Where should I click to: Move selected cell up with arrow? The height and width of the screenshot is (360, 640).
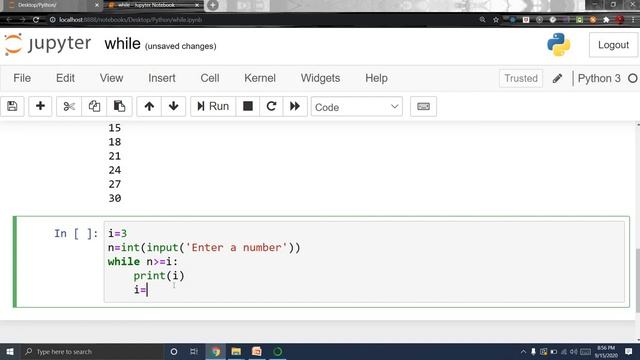[149, 107]
